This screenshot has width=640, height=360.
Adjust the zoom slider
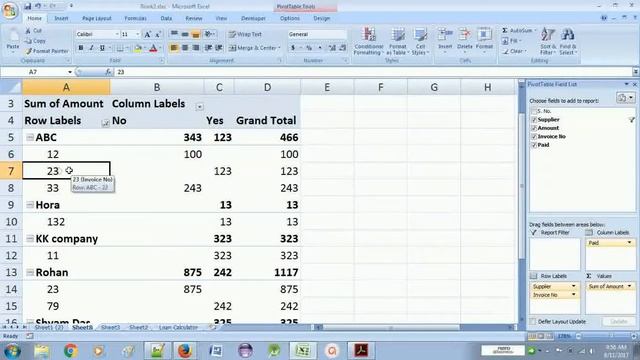(611, 336)
